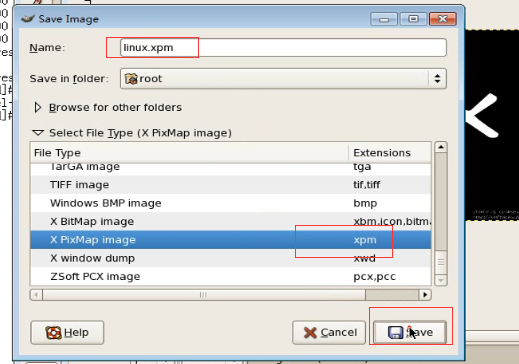Click the Save button
This screenshot has width=519, height=364.
410,332
